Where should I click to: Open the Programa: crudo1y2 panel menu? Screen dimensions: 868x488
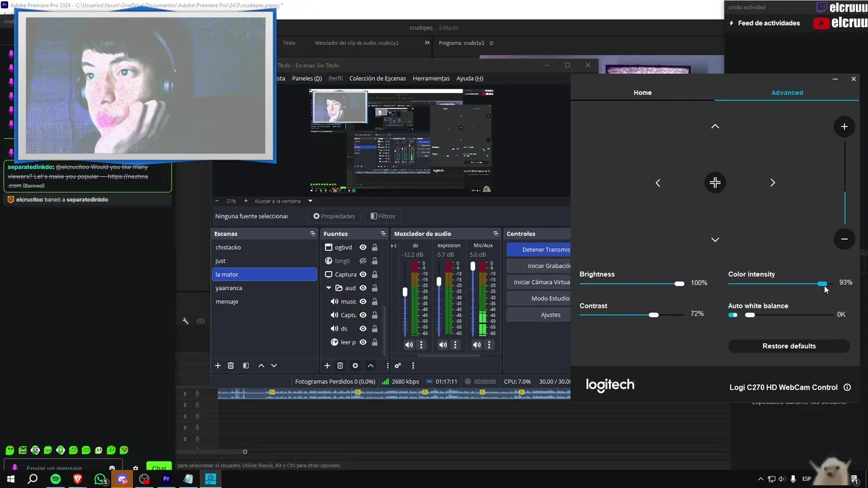pyautogui.click(x=492, y=43)
